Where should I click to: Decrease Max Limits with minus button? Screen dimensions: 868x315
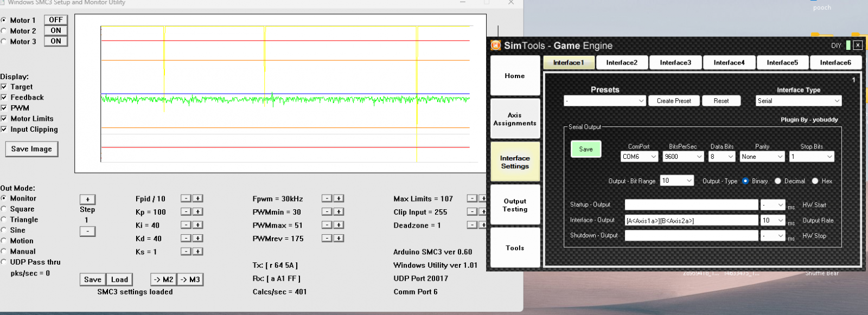472,198
